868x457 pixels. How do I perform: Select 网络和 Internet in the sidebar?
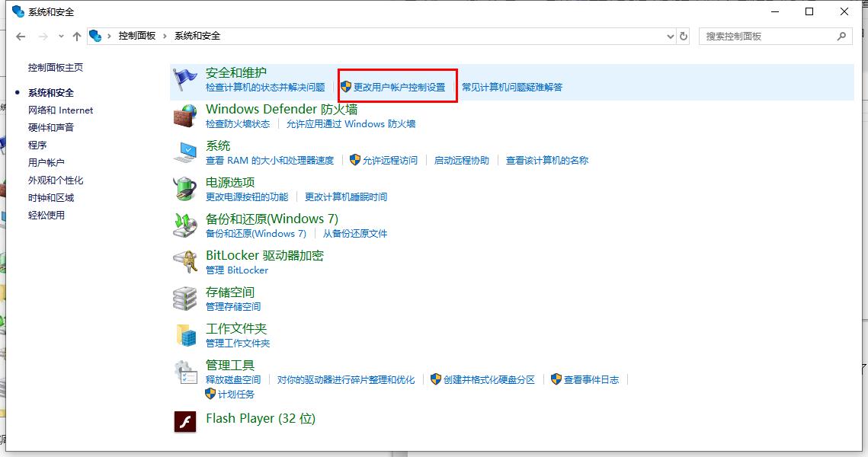point(60,110)
